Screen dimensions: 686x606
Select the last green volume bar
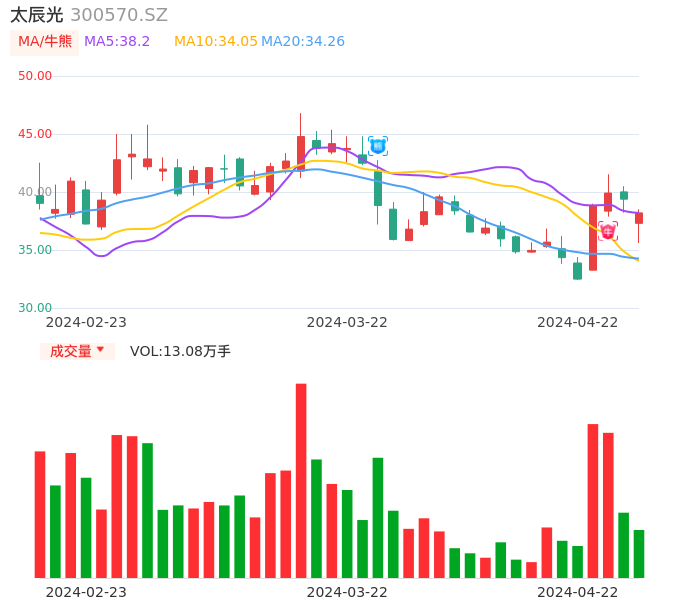click(639, 553)
